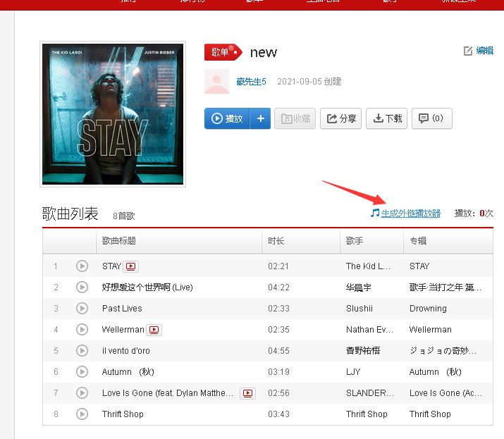
Task: Open the comments button showing (0)
Action: click(x=432, y=118)
